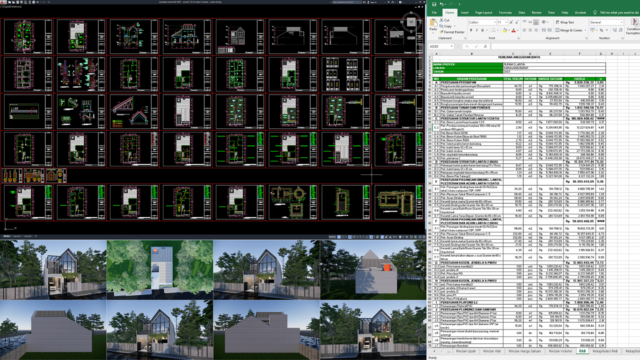640x360 pixels.
Task: Click the Excel formula bar input
Action: click(565, 47)
